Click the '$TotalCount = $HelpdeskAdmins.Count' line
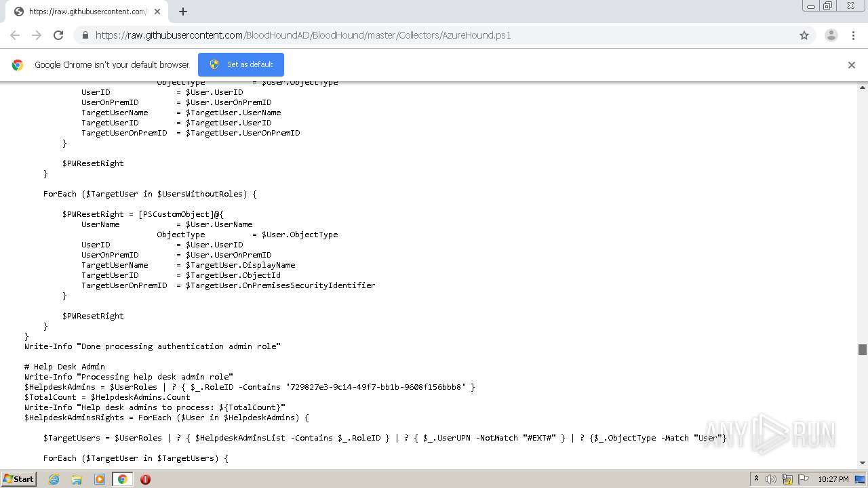The image size is (868, 488). [x=107, y=397]
